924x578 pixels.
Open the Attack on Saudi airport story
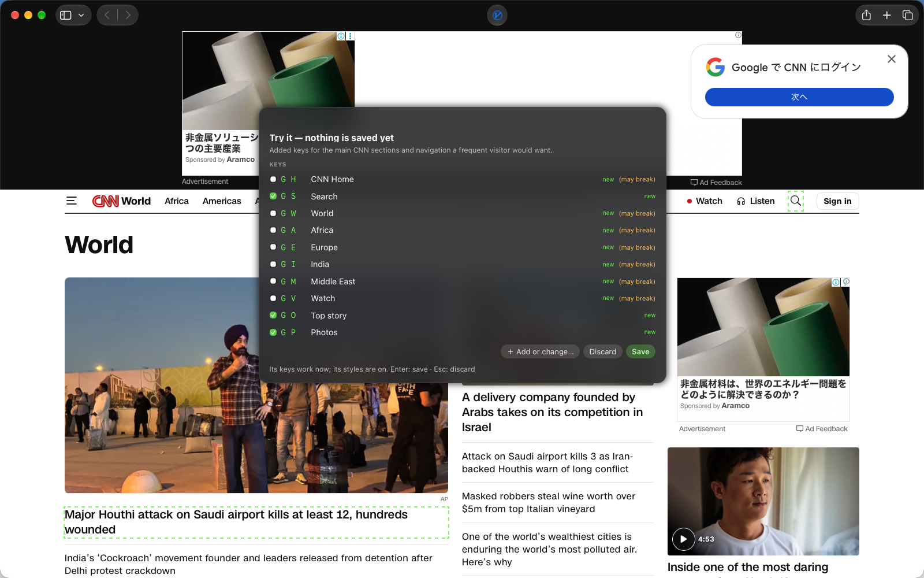[x=547, y=462]
